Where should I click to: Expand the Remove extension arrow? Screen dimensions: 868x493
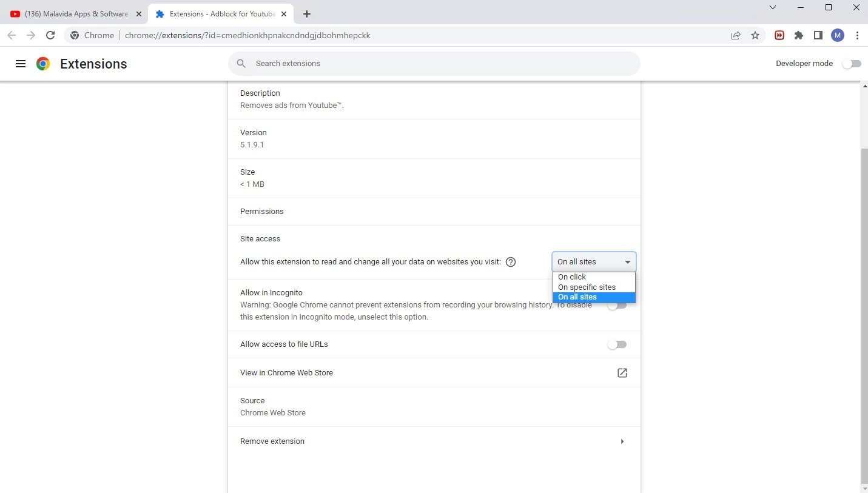click(x=622, y=441)
